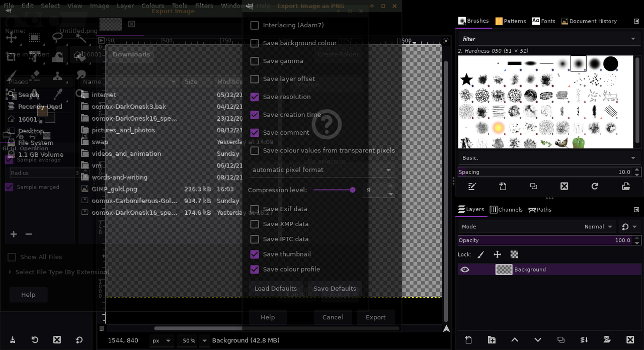644x350 pixels.
Task: Untick Save thumbnail checkbox
Action: (x=255, y=254)
